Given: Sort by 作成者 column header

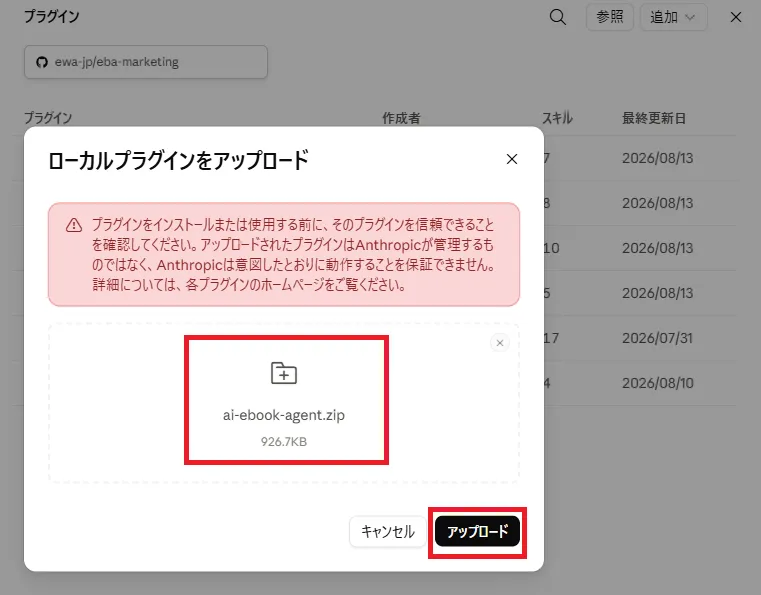Looking at the screenshot, I should pyautogui.click(x=401, y=118).
